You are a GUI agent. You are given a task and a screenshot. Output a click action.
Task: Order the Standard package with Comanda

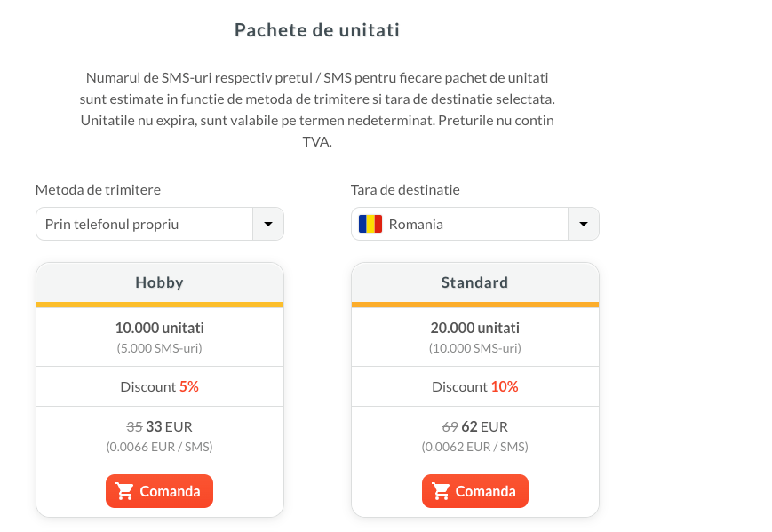(x=475, y=491)
